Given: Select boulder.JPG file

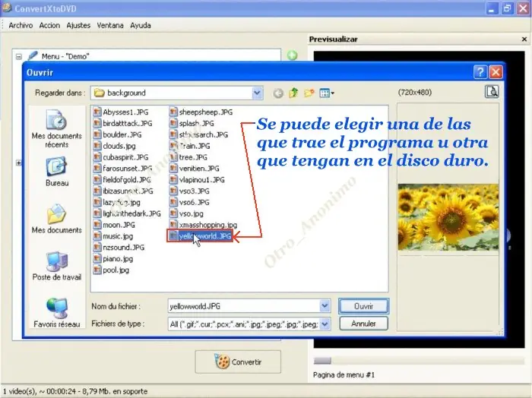Looking at the screenshot, I should tap(118, 134).
